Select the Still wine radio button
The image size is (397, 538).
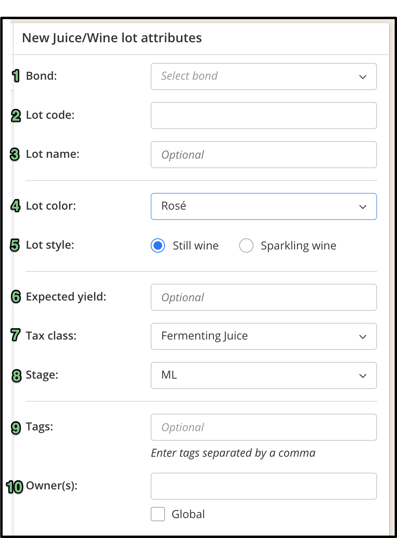point(158,246)
